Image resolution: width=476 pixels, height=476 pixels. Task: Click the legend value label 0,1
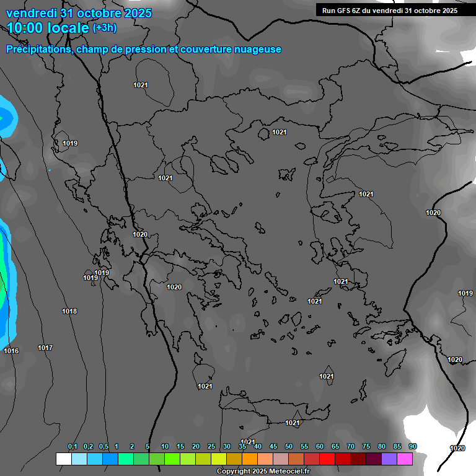73,447
